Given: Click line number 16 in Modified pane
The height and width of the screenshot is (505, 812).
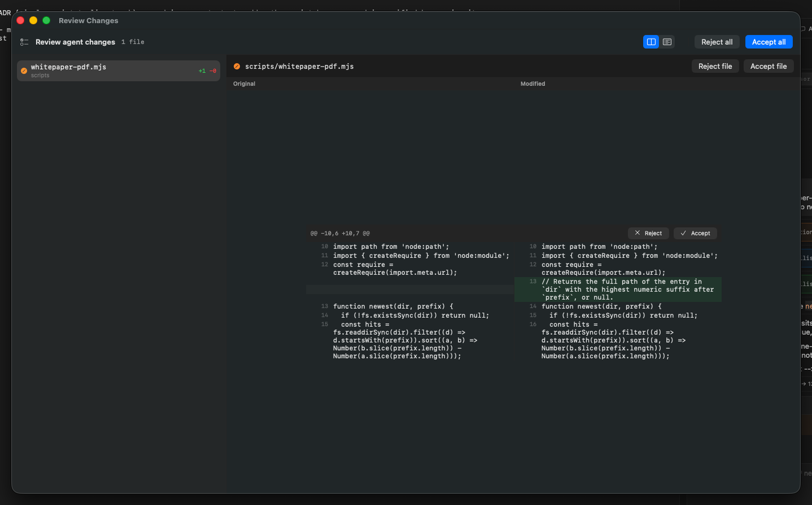Looking at the screenshot, I should point(533,324).
